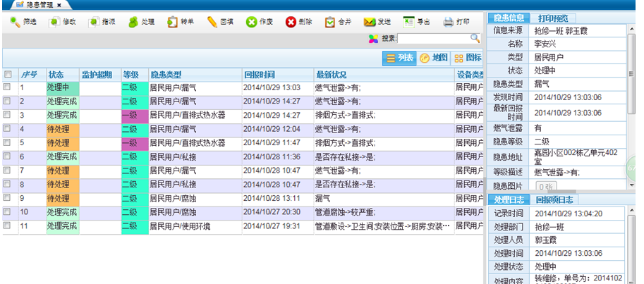
Task: Select the 转单 transfer order tool
Action: (173, 22)
